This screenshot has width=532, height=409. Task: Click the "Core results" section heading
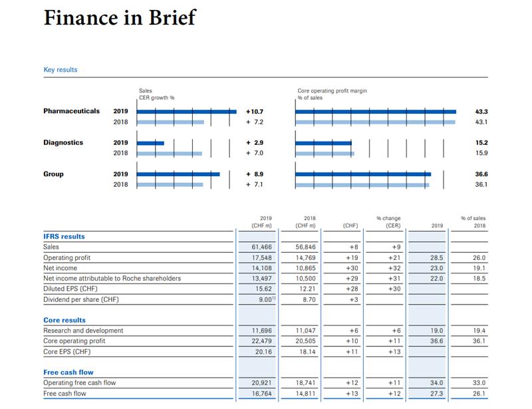65,321
